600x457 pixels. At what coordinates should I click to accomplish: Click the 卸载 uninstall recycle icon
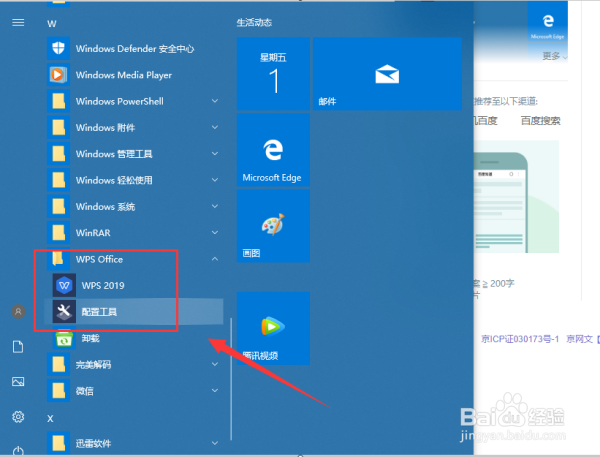tap(64, 338)
